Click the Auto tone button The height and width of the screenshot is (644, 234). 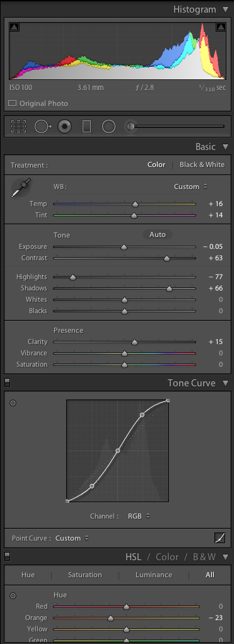click(x=158, y=234)
